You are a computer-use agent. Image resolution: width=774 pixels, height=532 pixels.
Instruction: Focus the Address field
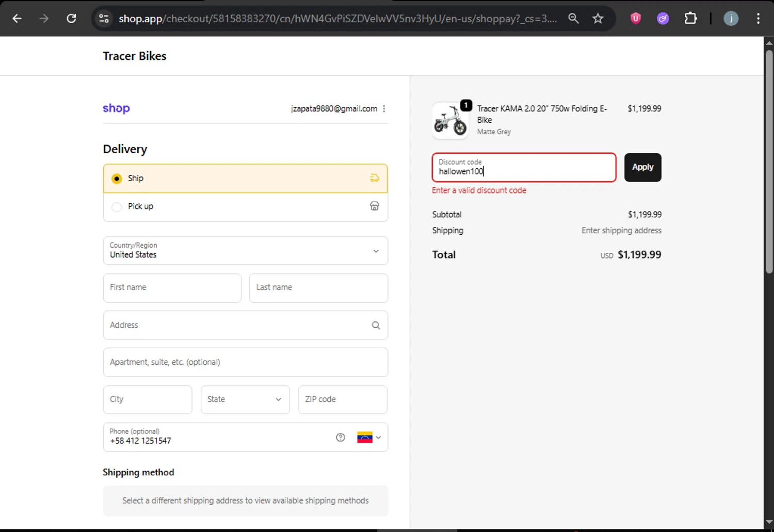pos(246,325)
